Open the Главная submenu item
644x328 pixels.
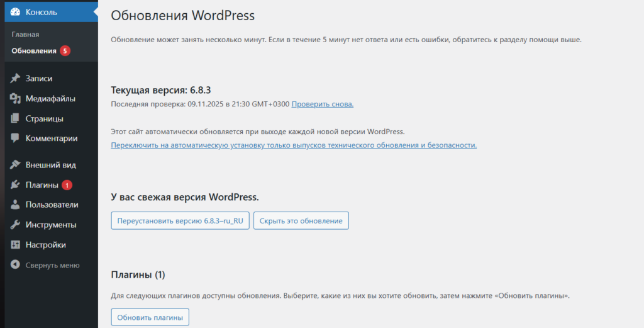point(25,35)
